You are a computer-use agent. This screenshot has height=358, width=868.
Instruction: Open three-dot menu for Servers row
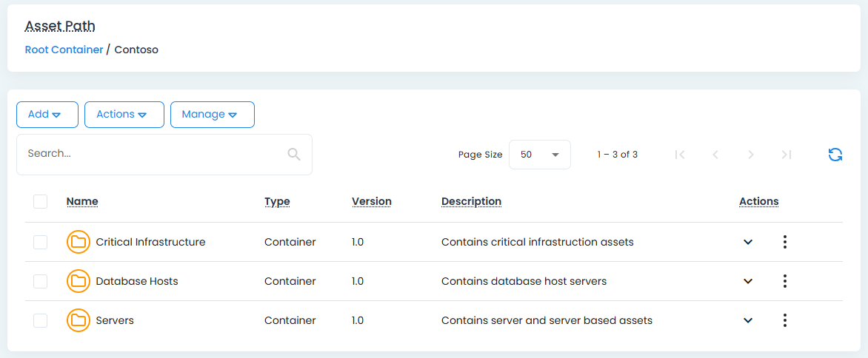point(784,320)
